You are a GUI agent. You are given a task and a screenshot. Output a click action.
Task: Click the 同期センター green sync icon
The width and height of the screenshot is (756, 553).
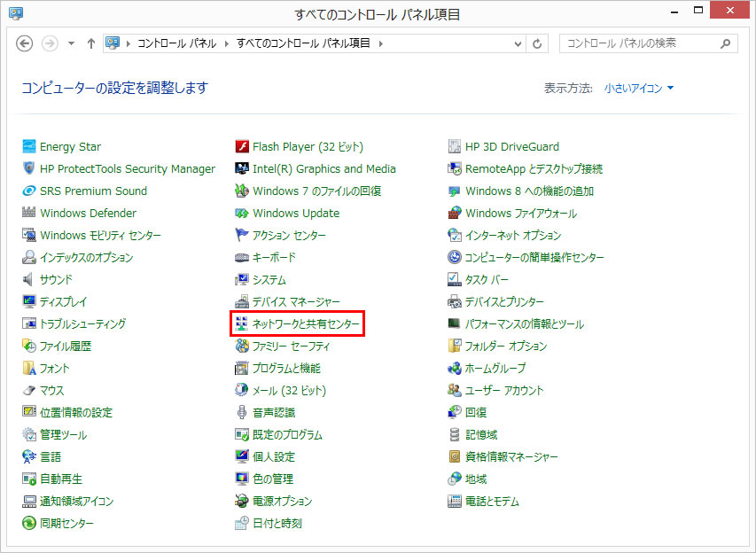pyautogui.click(x=29, y=523)
